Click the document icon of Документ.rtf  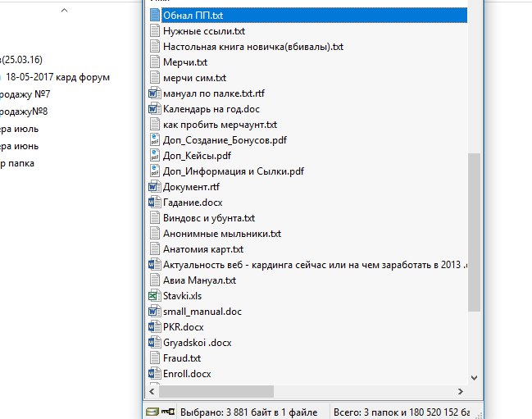pos(153,187)
